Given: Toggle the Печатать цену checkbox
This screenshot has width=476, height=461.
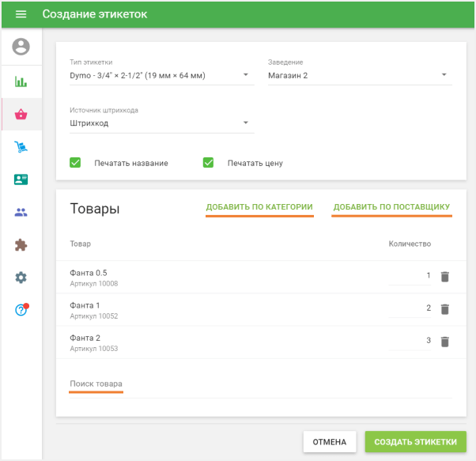Looking at the screenshot, I should (x=209, y=163).
